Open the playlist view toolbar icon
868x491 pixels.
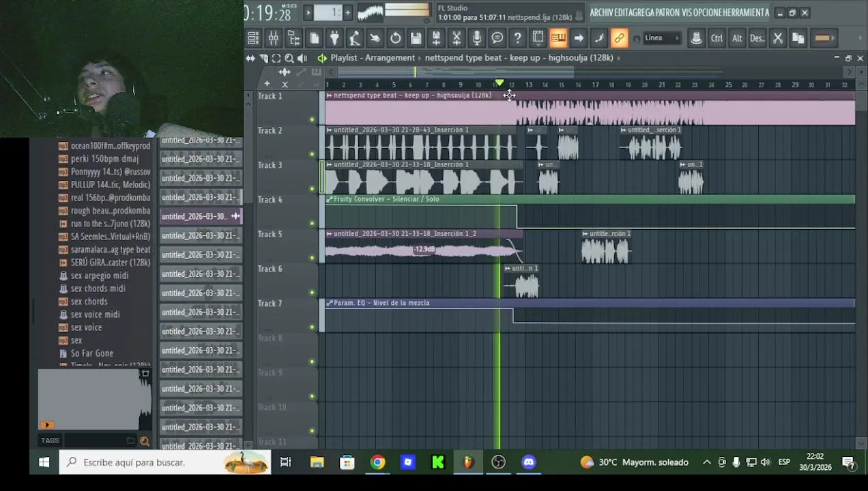pos(538,38)
